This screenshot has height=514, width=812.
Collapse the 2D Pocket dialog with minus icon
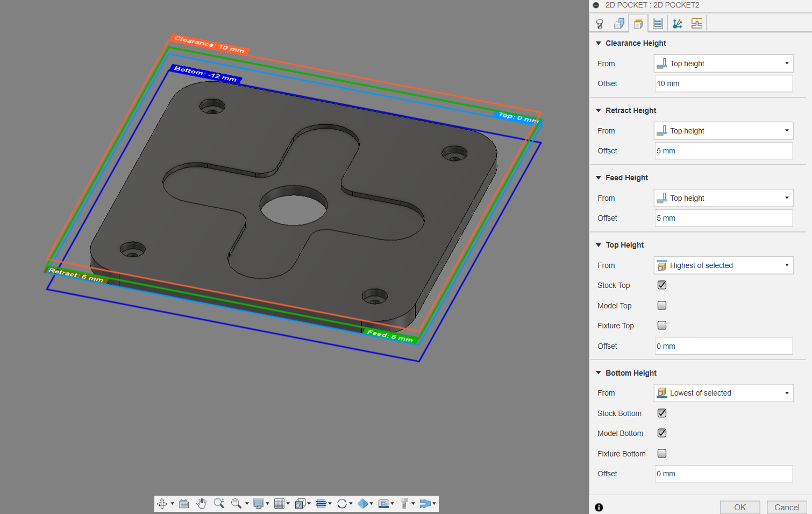point(596,5)
